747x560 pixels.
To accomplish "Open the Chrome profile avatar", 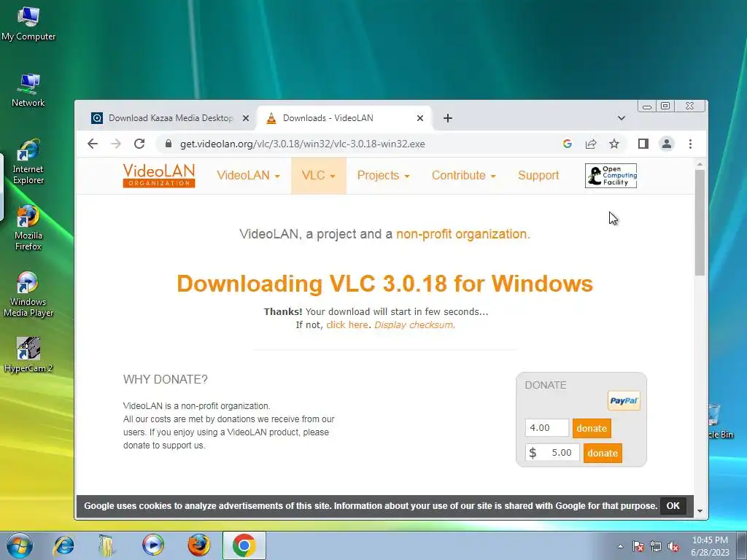I will tap(667, 144).
